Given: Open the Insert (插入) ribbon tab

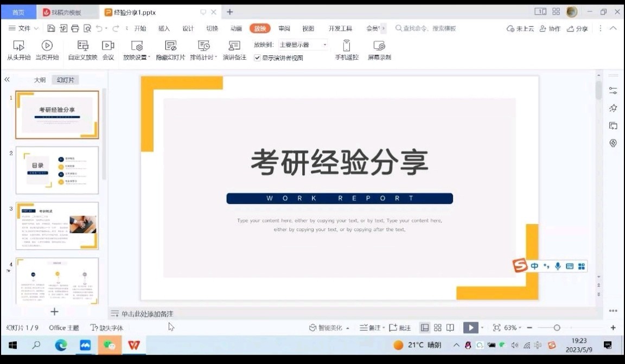Looking at the screenshot, I should point(164,28).
